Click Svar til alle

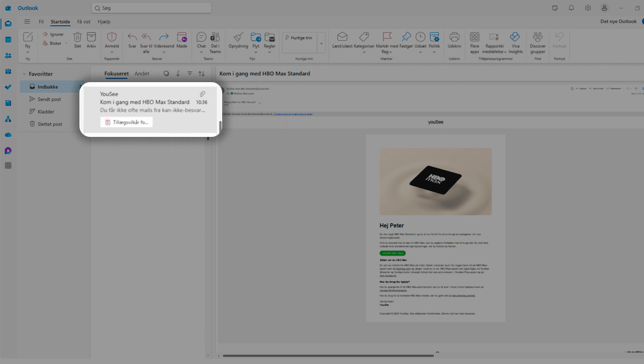pos(146,42)
